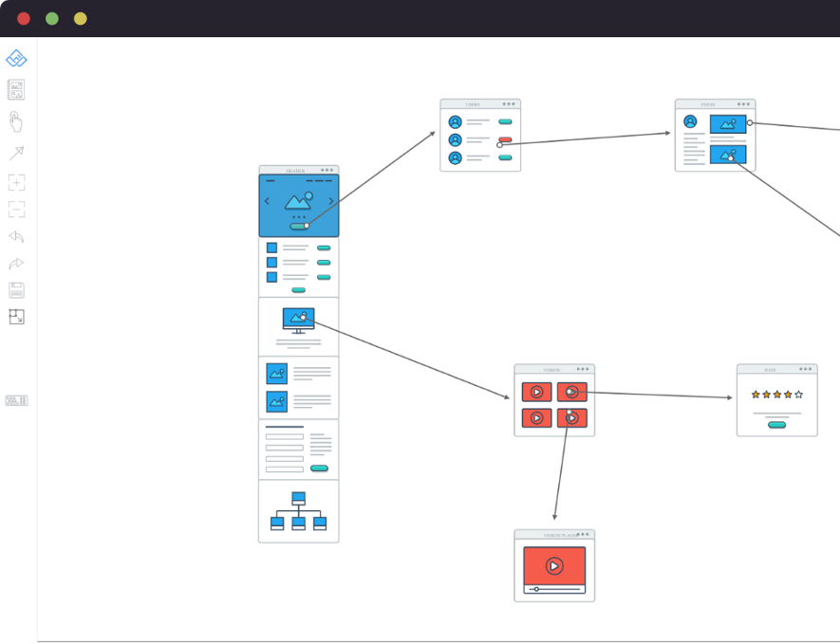Undo the last action
This screenshot has height=644, width=840.
tap(16, 236)
